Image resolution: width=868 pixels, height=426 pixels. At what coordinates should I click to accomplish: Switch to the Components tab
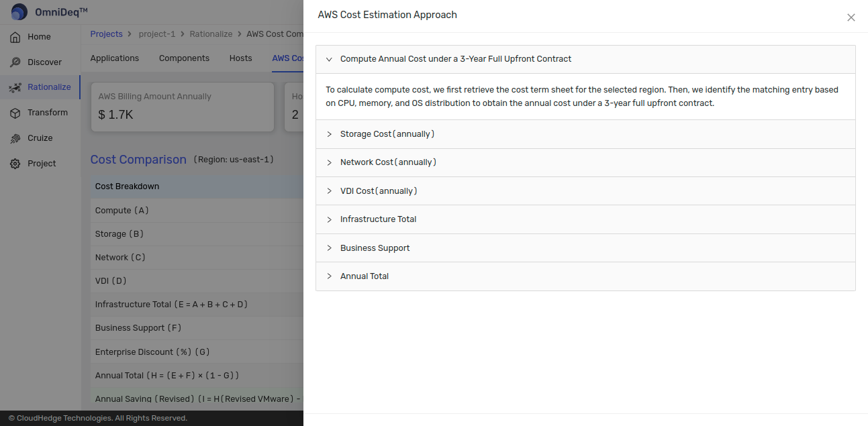pyautogui.click(x=184, y=58)
